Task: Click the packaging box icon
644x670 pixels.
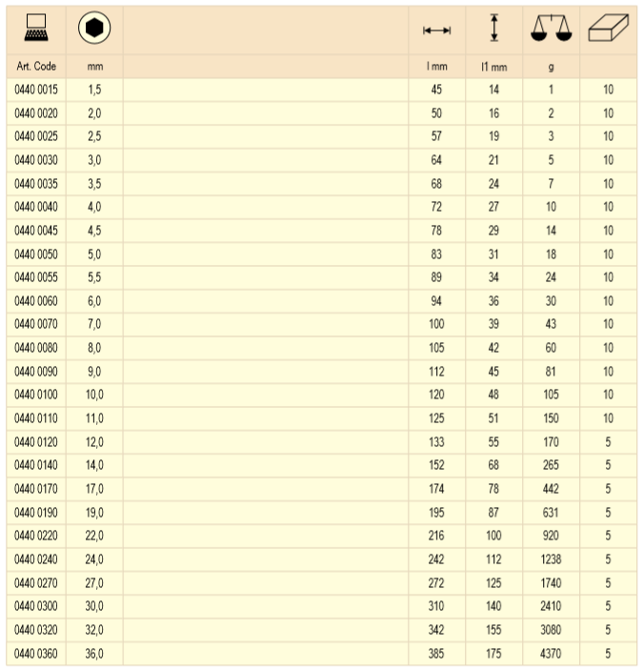Action: (608, 31)
